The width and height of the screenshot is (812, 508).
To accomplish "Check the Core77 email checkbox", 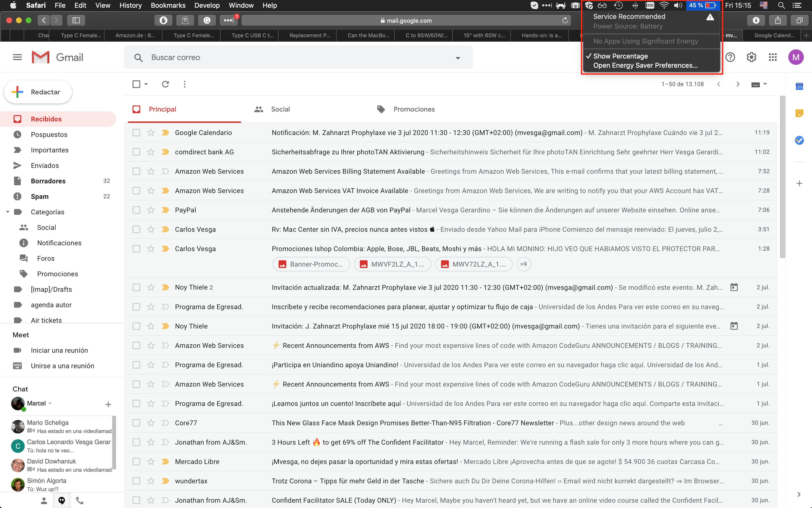I will tap(136, 423).
